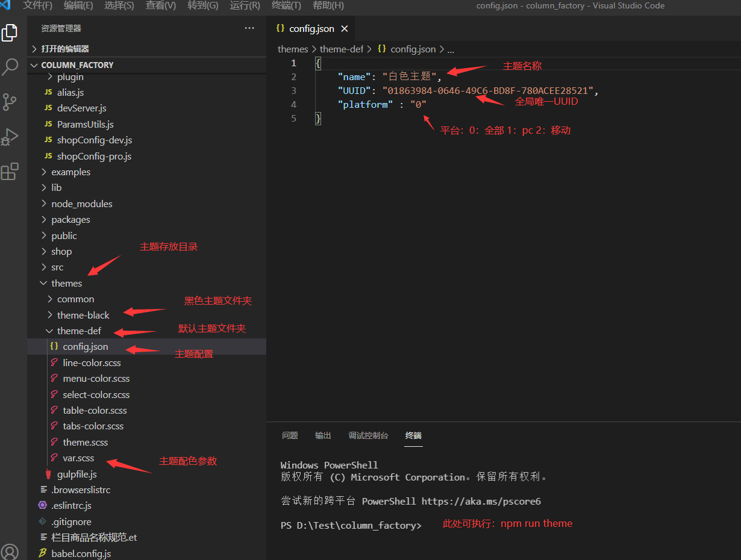Collapse the theme-def folder
This screenshot has height=560, width=741.
79,331
